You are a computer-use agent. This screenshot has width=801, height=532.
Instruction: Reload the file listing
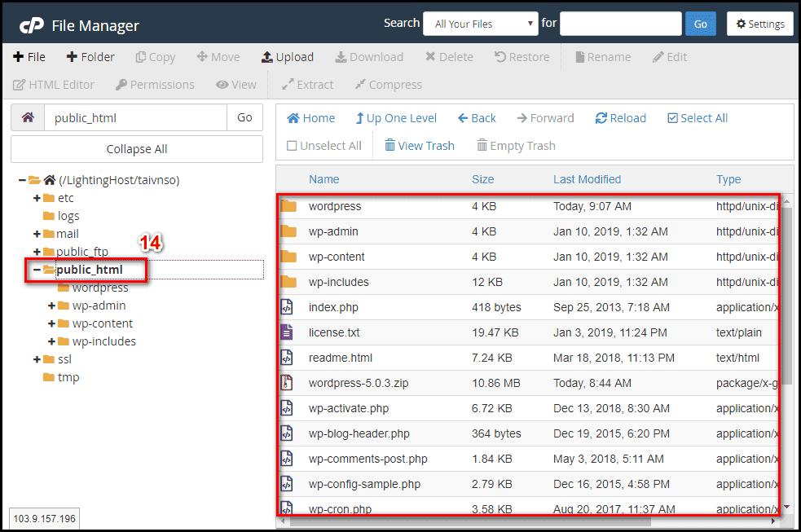click(x=621, y=118)
